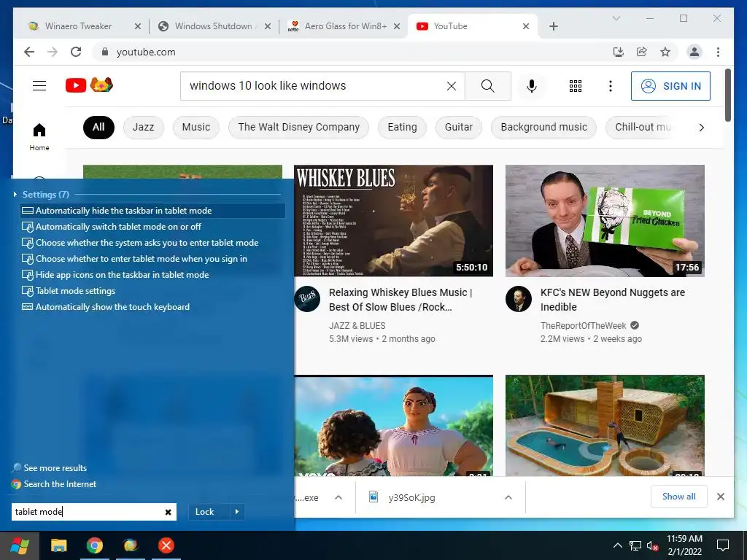Share this page icon in address bar
Screen dimensions: 747x560
tap(642, 52)
